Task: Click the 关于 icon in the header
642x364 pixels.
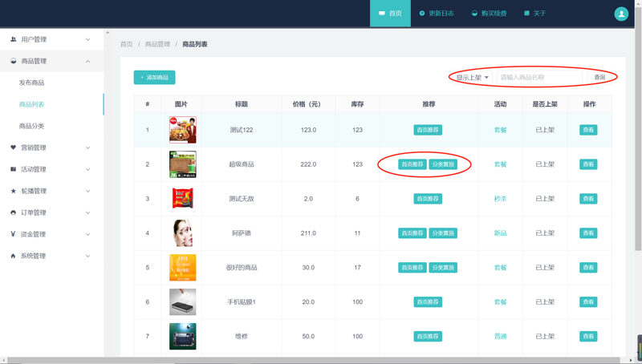Action: click(x=526, y=14)
